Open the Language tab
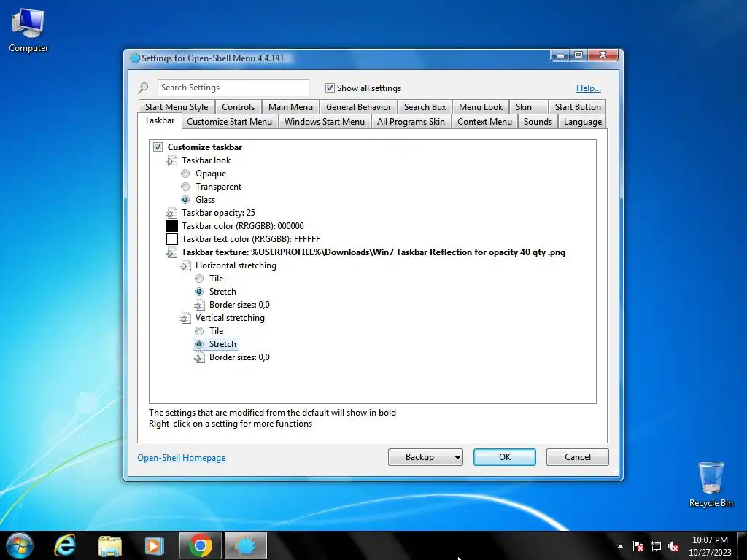Viewport: 747px width, 560px height. (583, 122)
